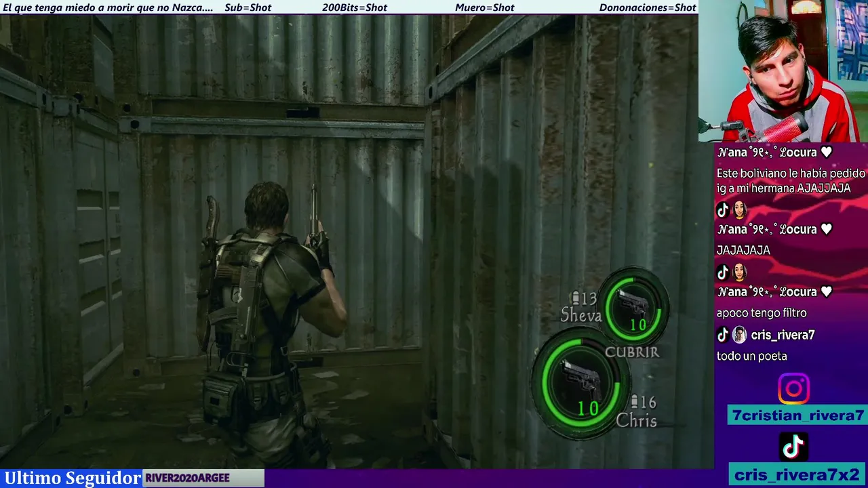Image resolution: width=868 pixels, height=488 pixels.
Task: Click Sheva's green health ring
Action: [x=634, y=307]
